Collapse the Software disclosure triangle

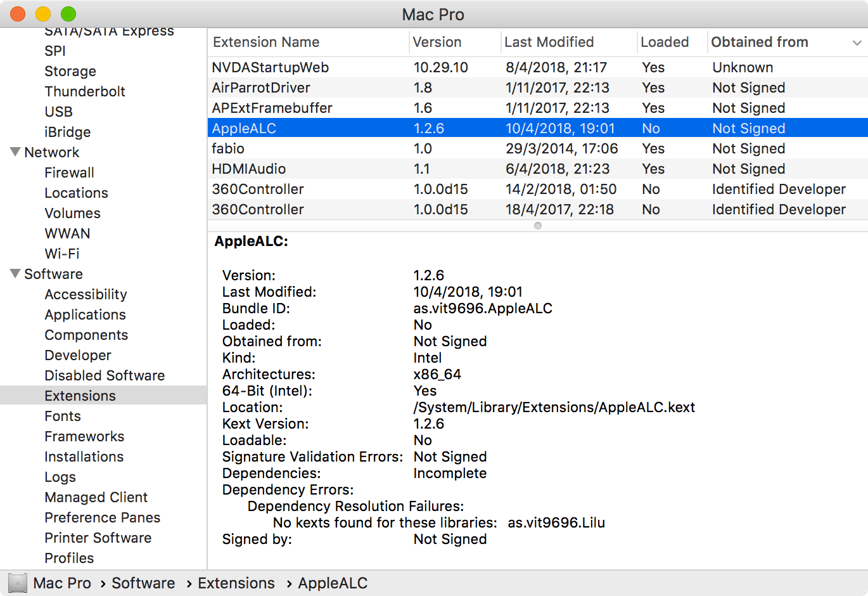15,274
